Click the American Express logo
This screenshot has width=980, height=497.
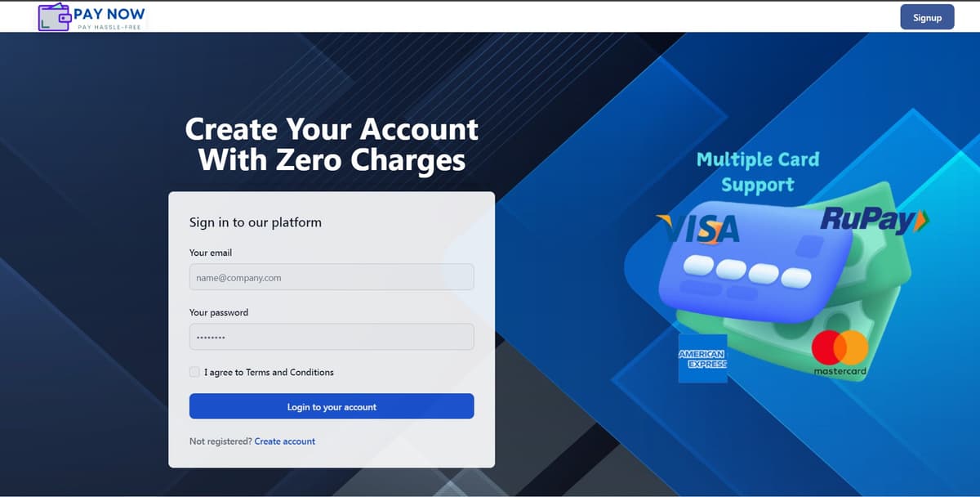click(x=702, y=358)
